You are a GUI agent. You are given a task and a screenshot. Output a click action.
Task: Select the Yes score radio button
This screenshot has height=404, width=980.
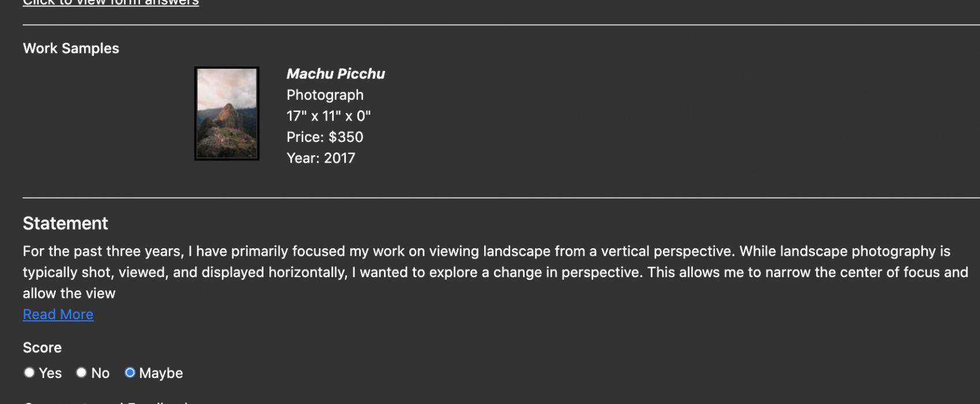coord(29,373)
